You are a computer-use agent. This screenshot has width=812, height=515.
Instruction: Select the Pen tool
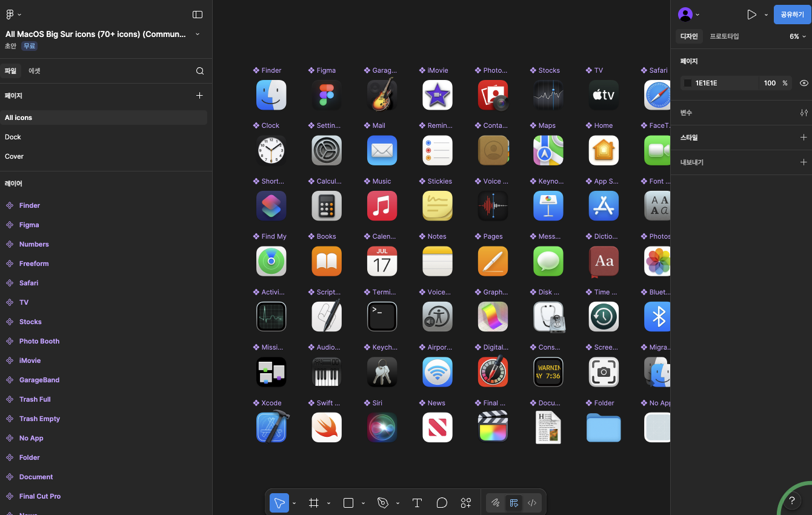383,503
